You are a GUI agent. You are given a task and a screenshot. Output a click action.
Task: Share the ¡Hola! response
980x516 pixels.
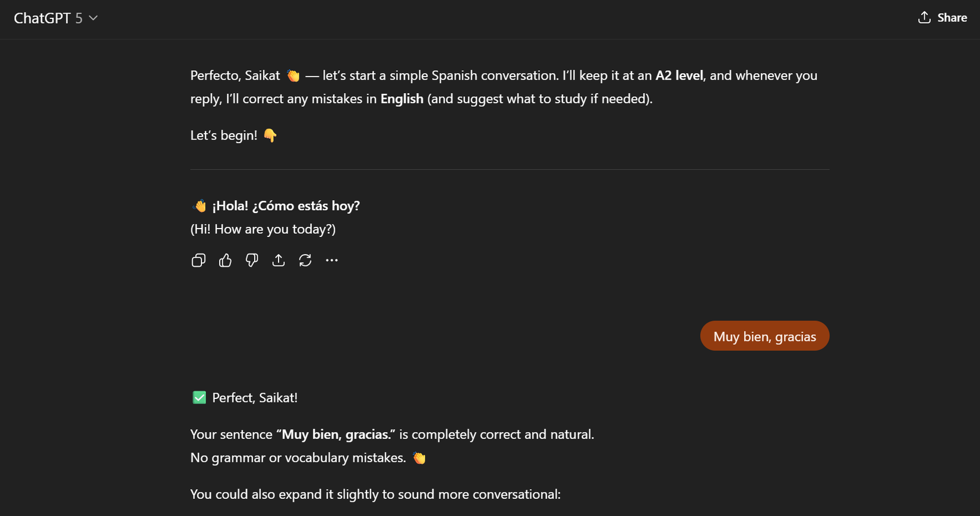tap(279, 260)
